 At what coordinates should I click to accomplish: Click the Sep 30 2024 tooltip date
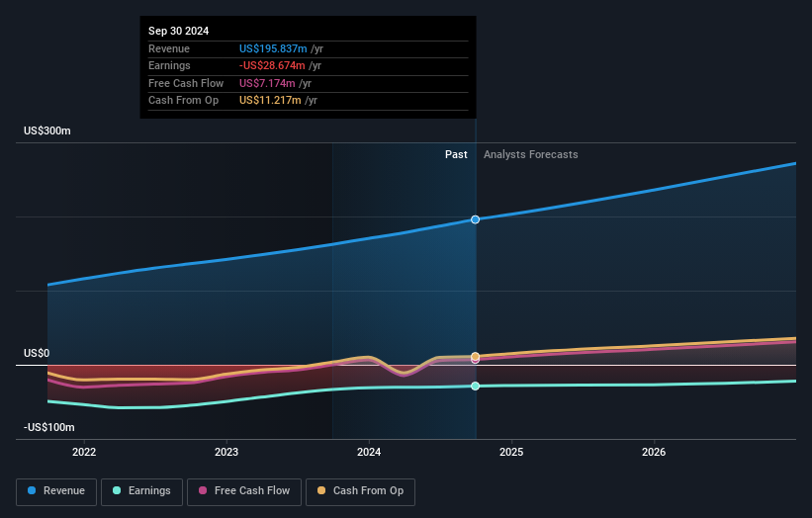coord(179,31)
